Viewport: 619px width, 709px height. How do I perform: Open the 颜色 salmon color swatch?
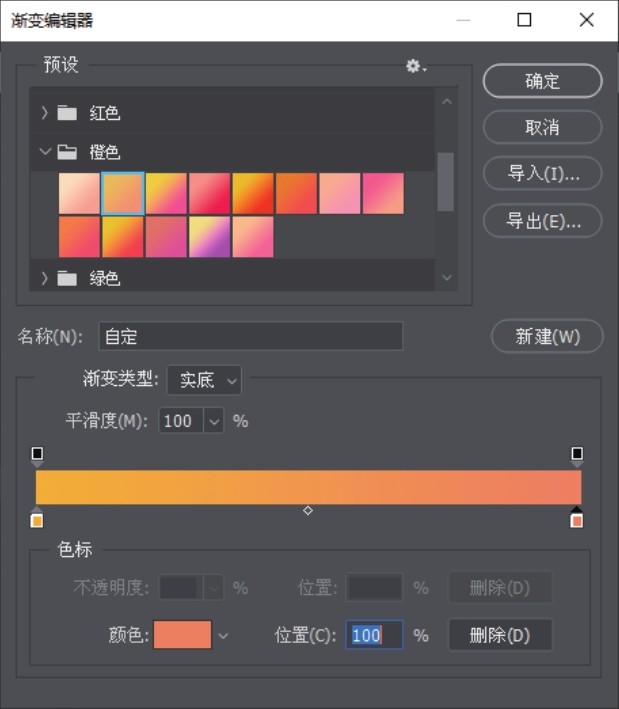click(182, 635)
